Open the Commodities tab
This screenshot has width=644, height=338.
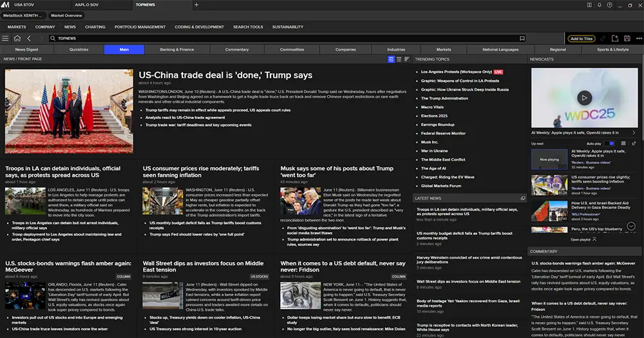(292, 50)
